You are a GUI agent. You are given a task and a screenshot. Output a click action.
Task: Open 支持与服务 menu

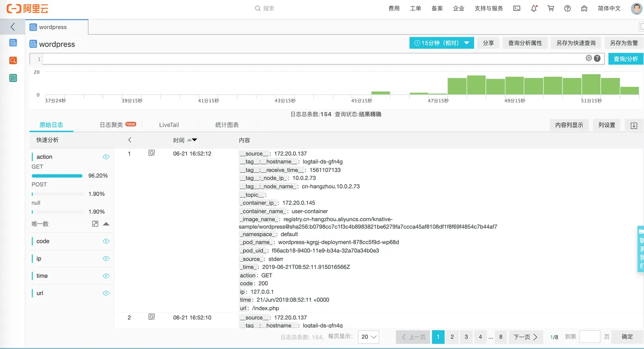pos(489,8)
